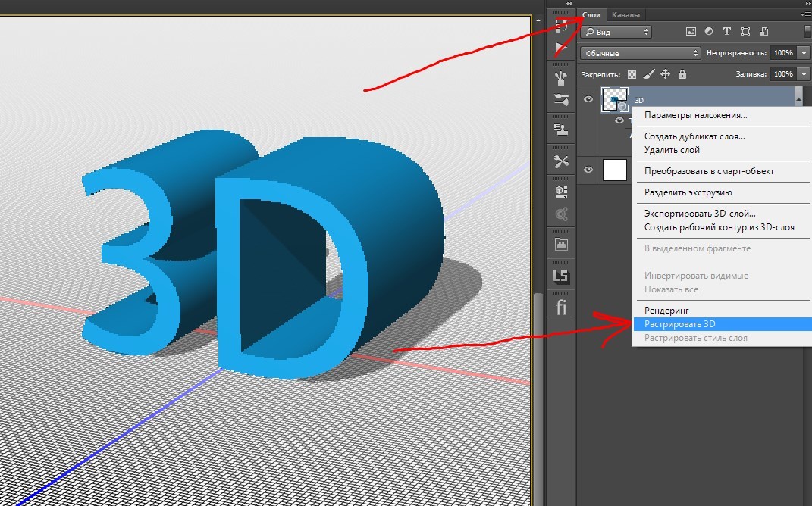
Task: Click the Заливка 100% value field
Action: (x=783, y=74)
